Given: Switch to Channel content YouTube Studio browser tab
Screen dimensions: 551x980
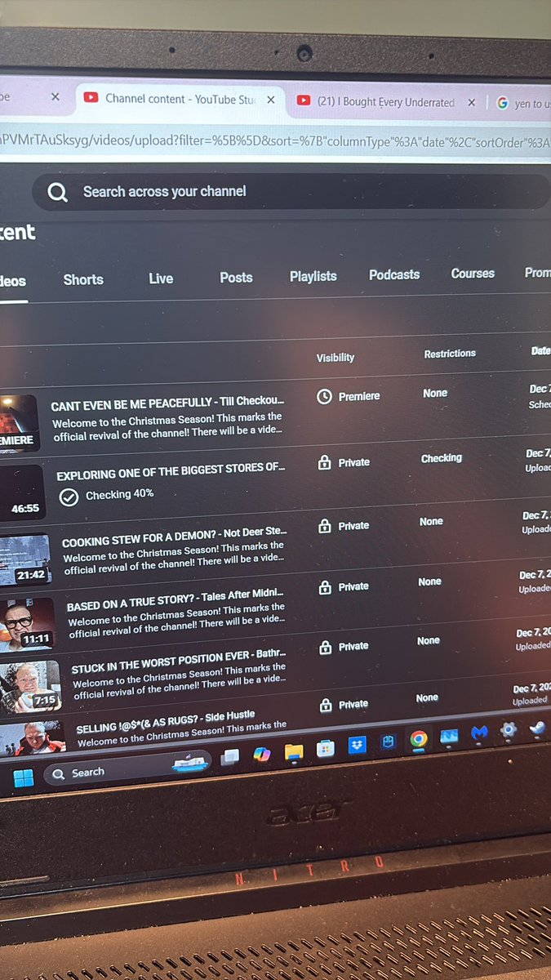Looking at the screenshot, I should 180,99.
